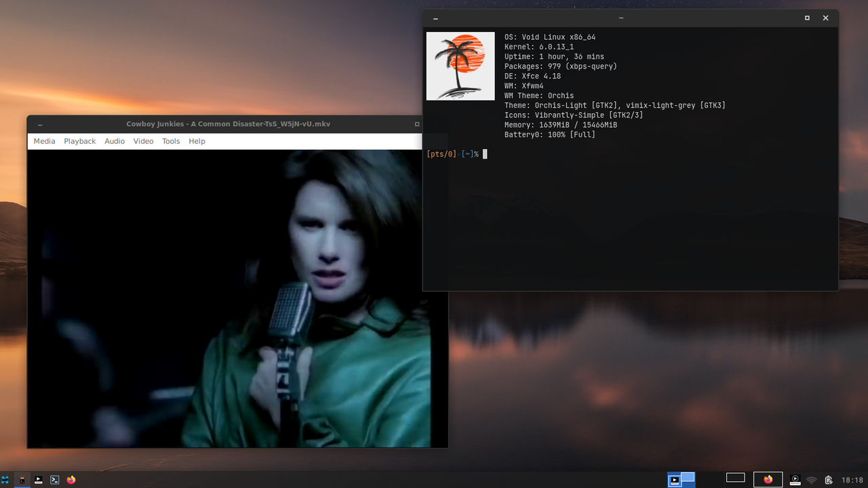The image size is (868, 488).
Task: Click the video player title bar text
Action: [x=229, y=124]
